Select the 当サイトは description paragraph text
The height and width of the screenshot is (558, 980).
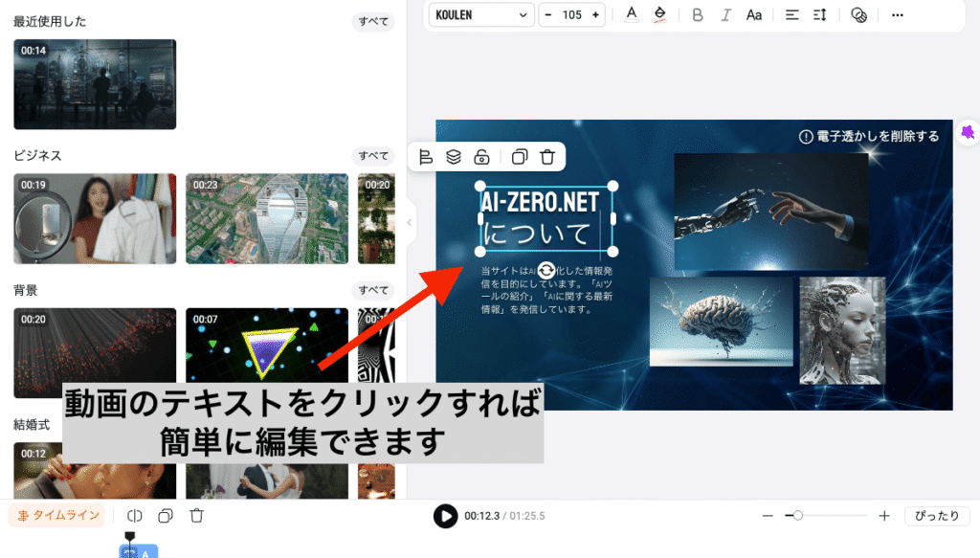[546, 290]
